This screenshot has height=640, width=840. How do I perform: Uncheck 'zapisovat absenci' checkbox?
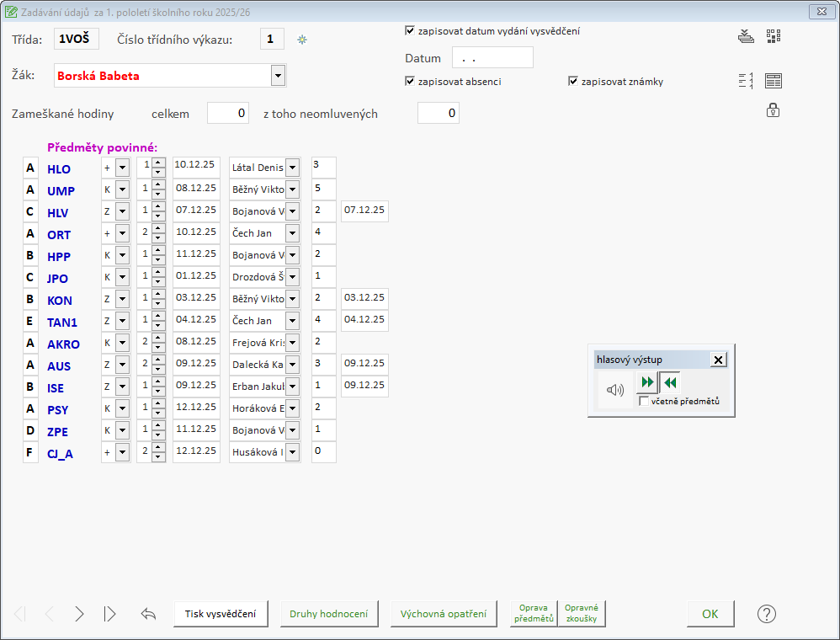410,82
